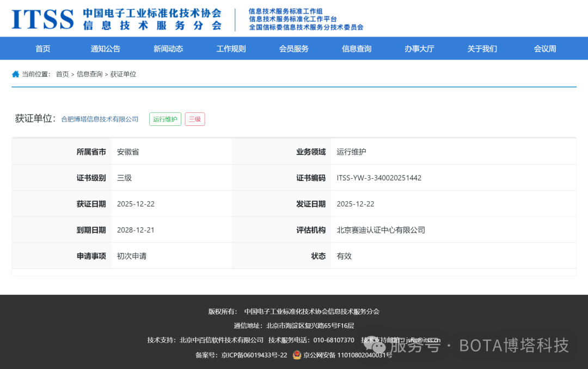Open the 关于我们 menu item
Image resolution: width=588 pixels, height=369 pixels.
coord(482,49)
